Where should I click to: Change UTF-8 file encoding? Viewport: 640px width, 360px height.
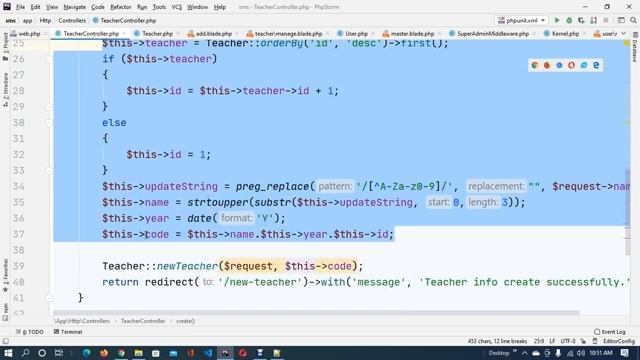pyautogui.click(x=568, y=341)
